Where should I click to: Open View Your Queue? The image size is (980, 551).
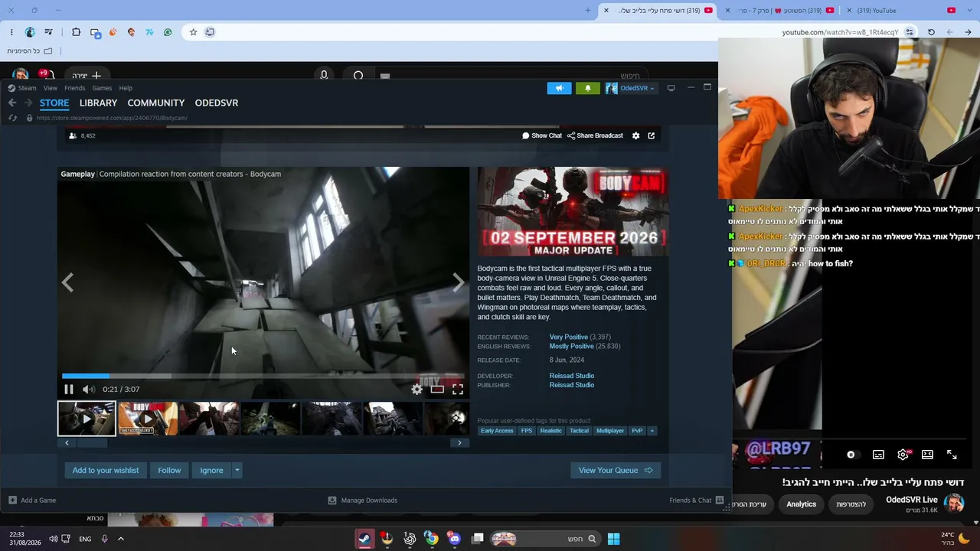coord(616,471)
